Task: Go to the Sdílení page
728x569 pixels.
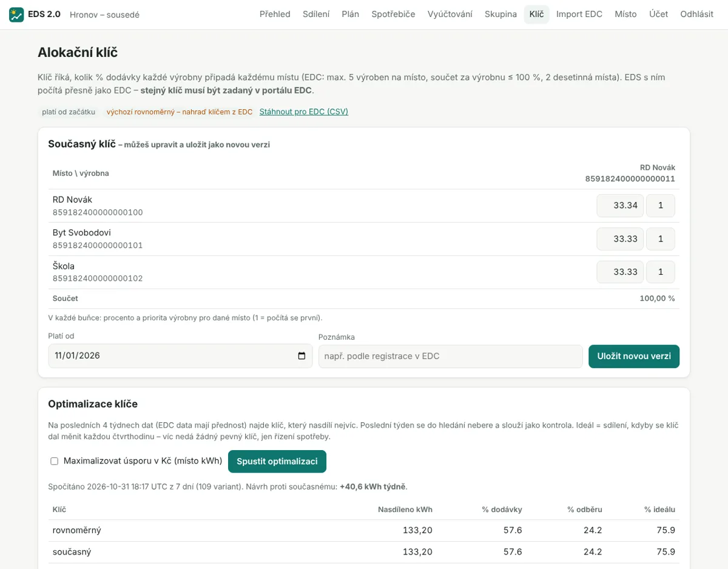Action: [x=316, y=15]
